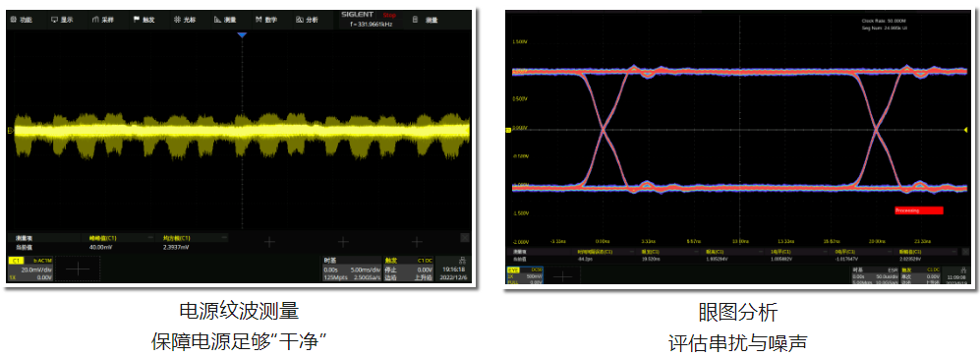
Task: Click the yellow C1 channel label on the left scope
Action: (x=17, y=260)
